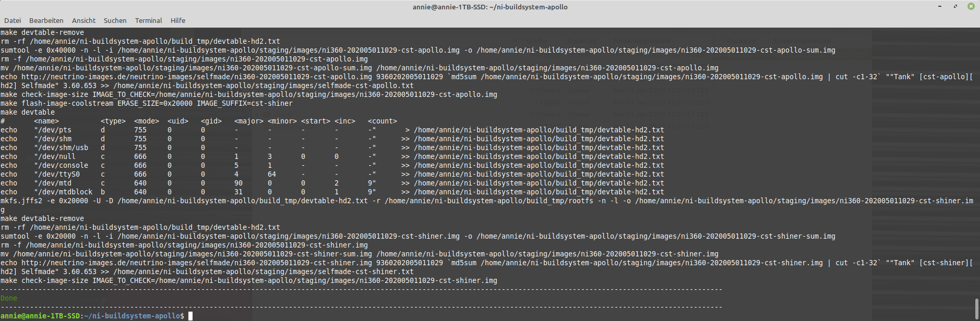Click the mkfs.jffs2 command text
Image resolution: width=980 pixels, height=321 pixels.
pos(21,201)
